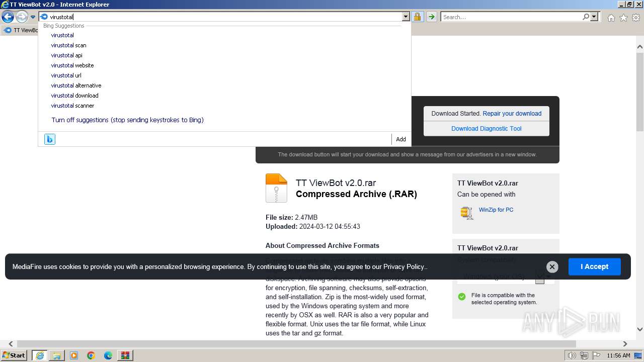Open the Windows Start menu

[x=14, y=355]
